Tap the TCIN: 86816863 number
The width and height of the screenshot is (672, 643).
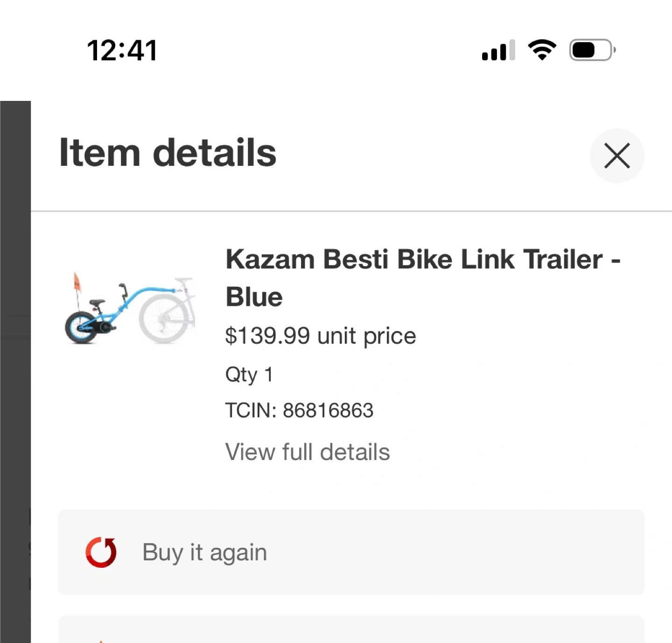pos(299,410)
